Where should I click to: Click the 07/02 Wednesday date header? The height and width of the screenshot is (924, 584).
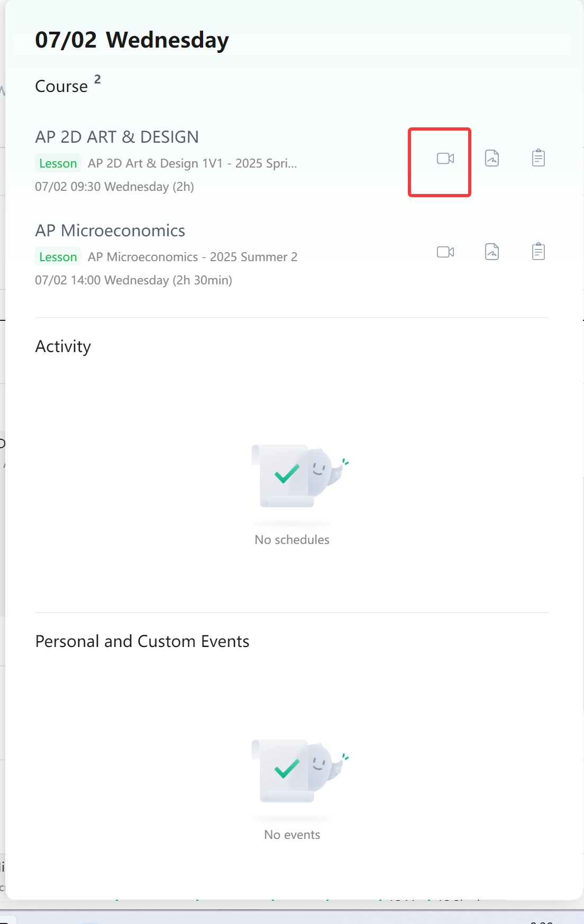[x=132, y=40]
